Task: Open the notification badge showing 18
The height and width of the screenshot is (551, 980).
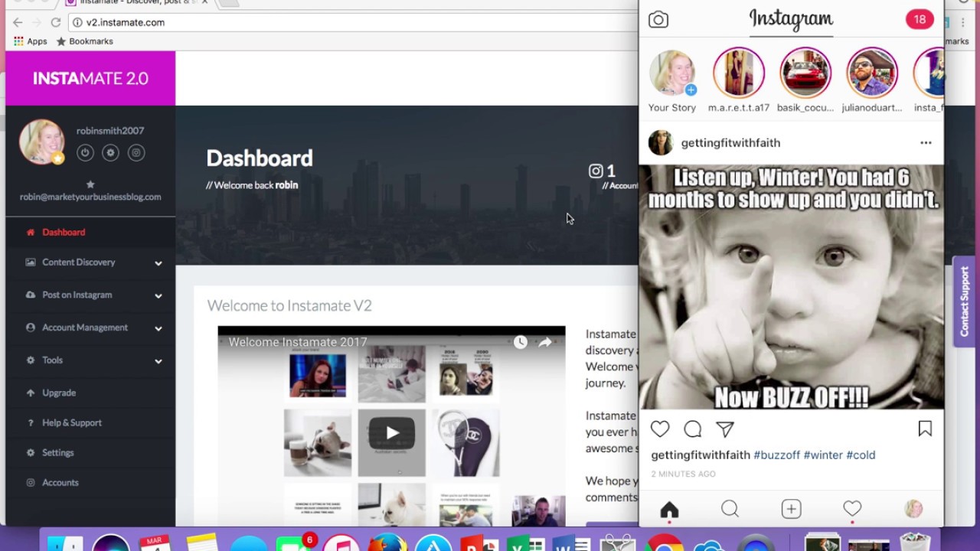Action: pos(920,19)
